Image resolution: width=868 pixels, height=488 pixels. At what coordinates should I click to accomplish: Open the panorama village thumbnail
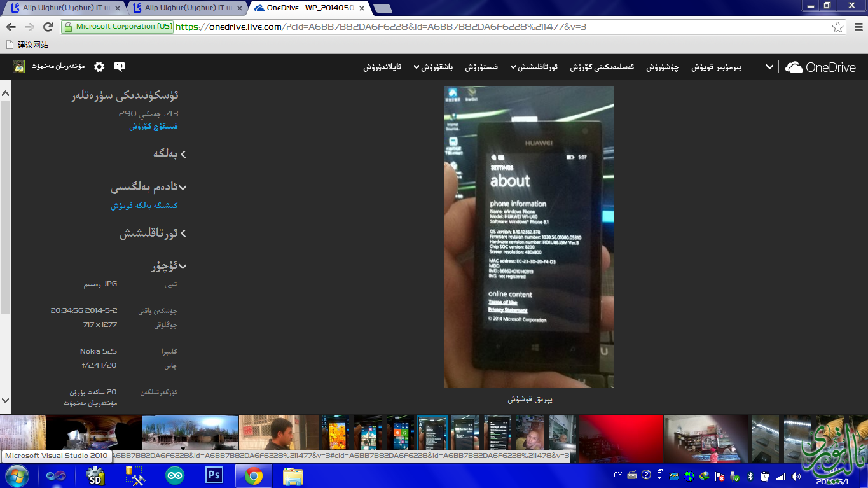[x=190, y=433]
